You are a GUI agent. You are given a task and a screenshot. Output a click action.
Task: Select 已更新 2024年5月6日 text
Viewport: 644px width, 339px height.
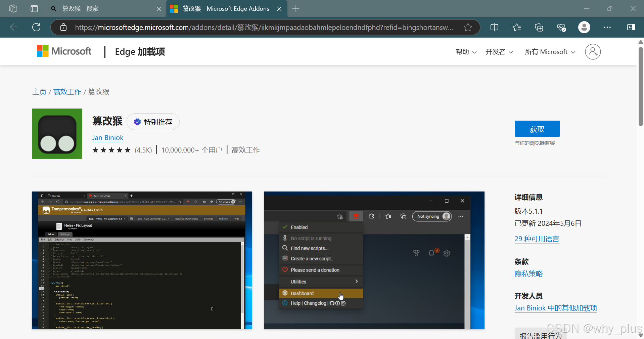pos(548,223)
